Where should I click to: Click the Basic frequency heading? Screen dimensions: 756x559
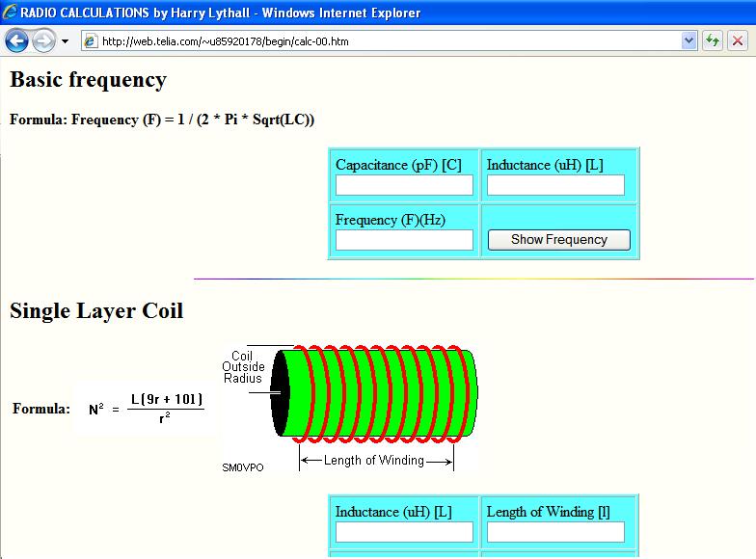(89, 80)
